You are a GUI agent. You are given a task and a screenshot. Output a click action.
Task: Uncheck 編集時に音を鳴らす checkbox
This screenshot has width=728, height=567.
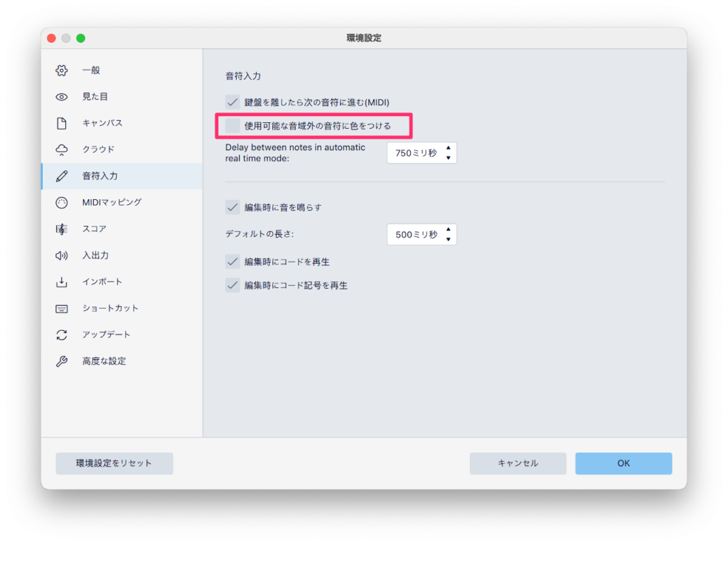click(x=232, y=207)
